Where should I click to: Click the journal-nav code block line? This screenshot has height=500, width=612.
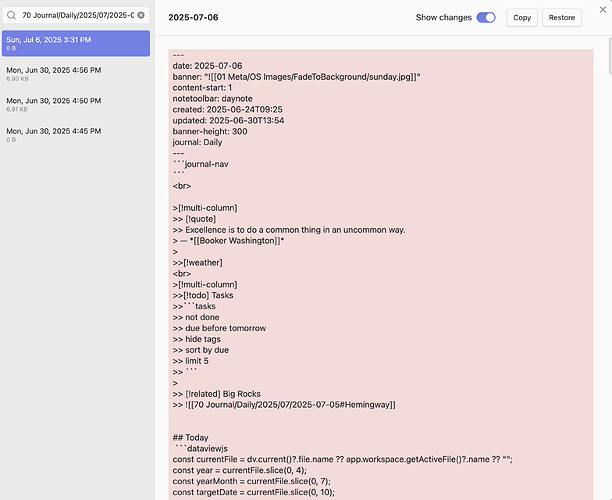201,164
